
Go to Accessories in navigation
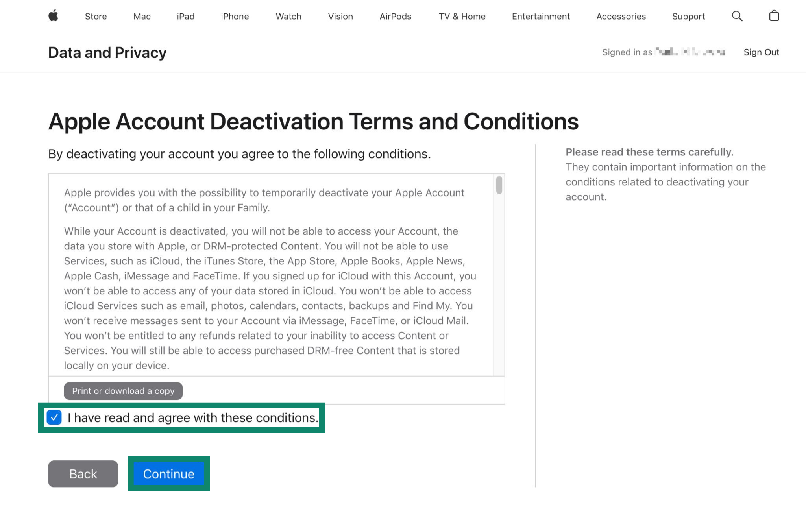tap(621, 17)
